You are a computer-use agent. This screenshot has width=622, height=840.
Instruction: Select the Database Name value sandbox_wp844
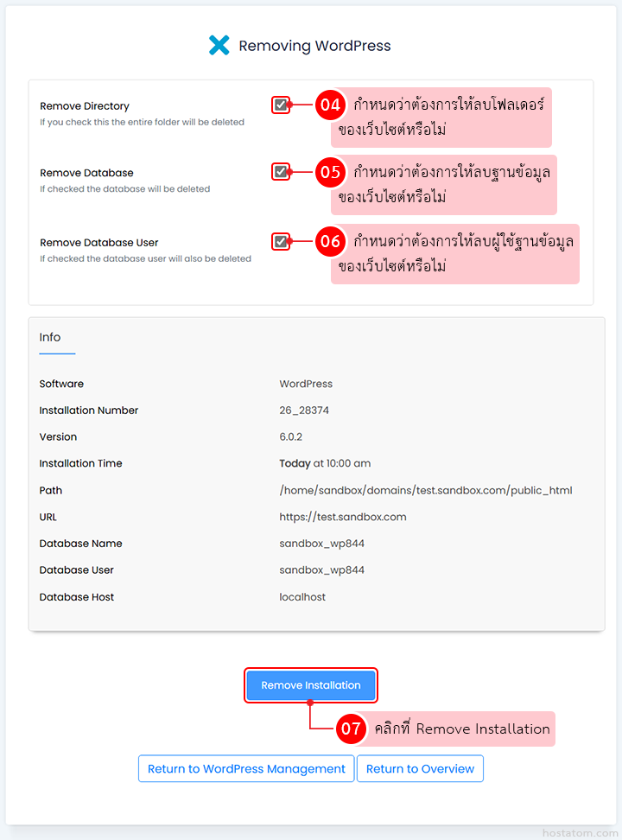pyautogui.click(x=322, y=544)
